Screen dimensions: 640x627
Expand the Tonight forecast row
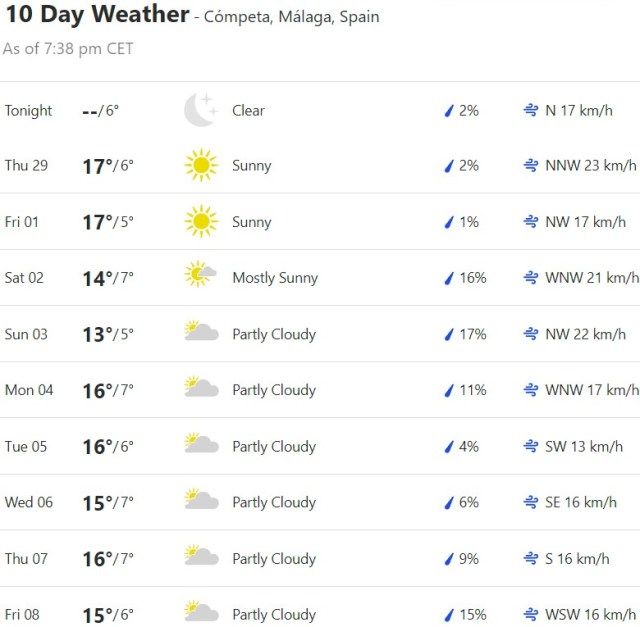click(x=28, y=111)
